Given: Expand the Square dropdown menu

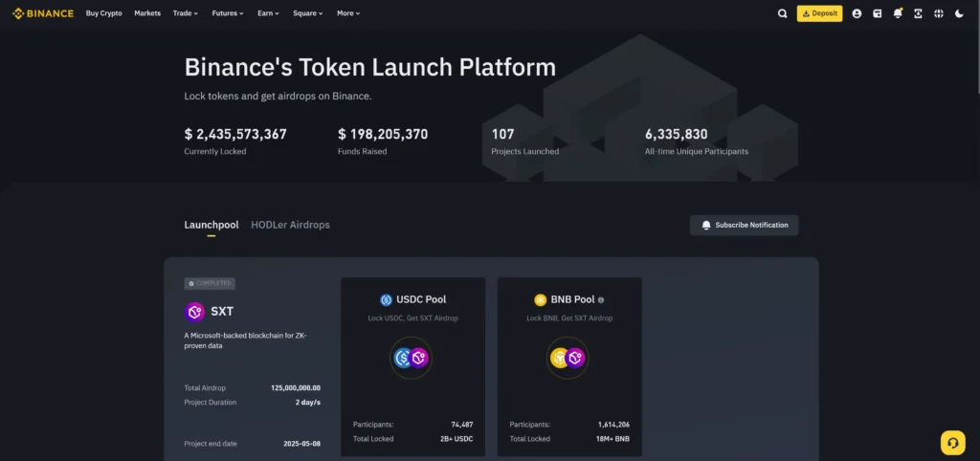Looking at the screenshot, I should [x=308, y=13].
